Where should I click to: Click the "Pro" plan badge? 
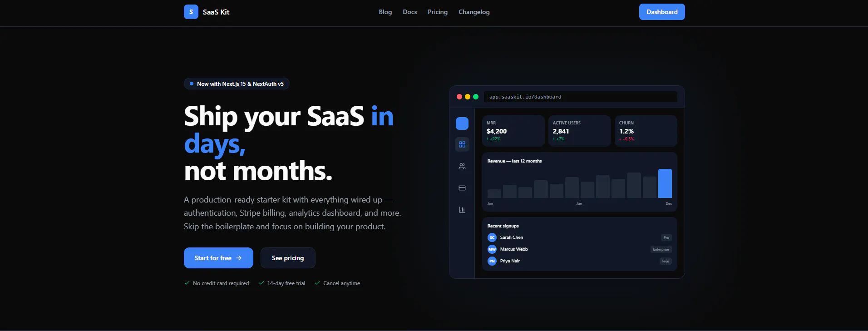click(x=666, y=237)
